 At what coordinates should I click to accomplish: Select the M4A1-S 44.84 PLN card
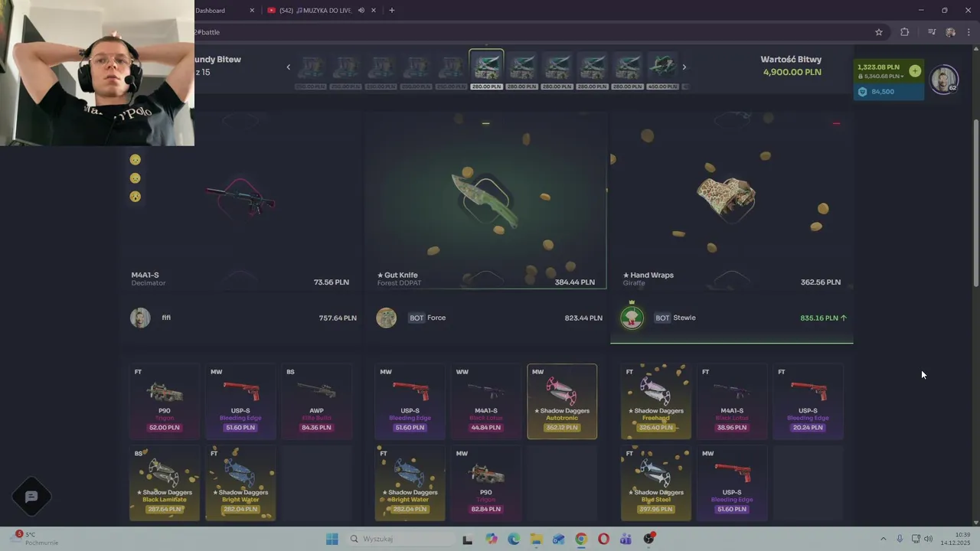point(486,401)
